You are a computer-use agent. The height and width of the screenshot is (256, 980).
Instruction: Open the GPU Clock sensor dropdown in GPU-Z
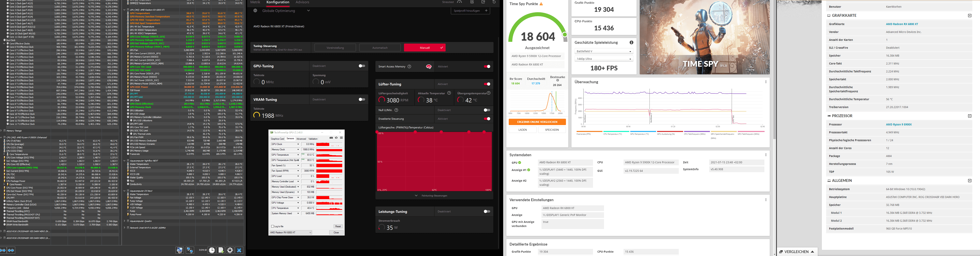pos(298,144)
